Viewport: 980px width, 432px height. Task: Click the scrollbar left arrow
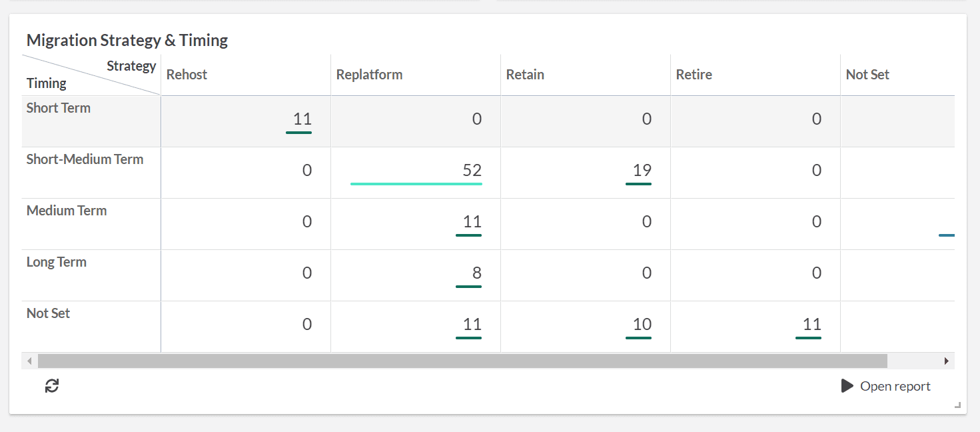(29, 361)
